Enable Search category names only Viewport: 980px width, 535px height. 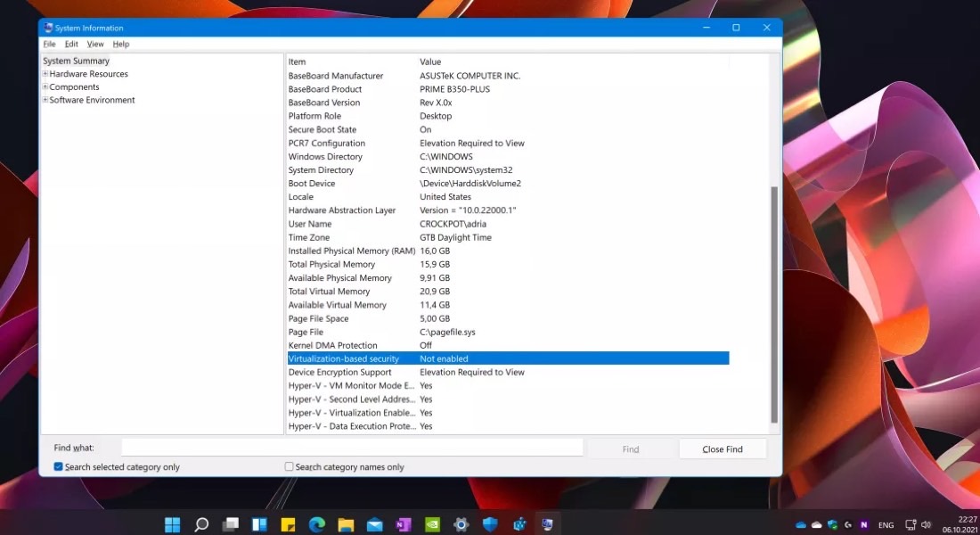289,466
